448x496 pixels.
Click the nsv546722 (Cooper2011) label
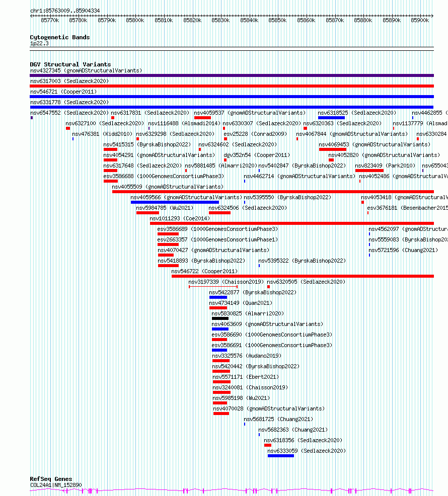[204, 271]
